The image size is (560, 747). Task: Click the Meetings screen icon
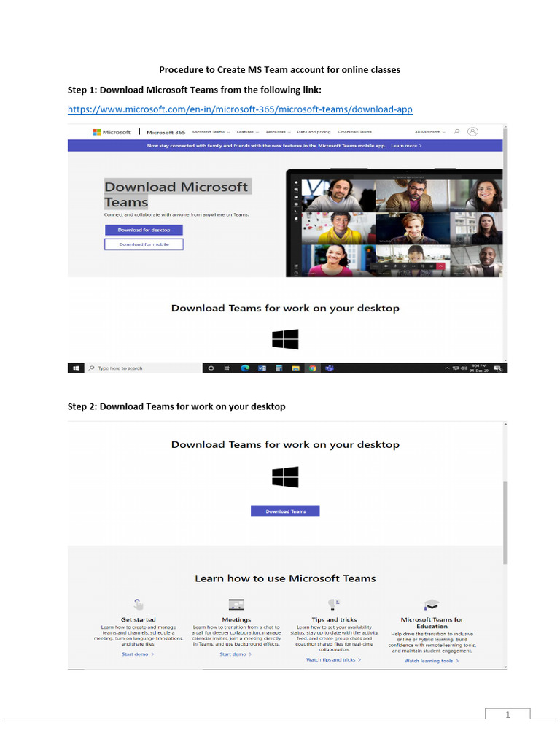(236, 605)
